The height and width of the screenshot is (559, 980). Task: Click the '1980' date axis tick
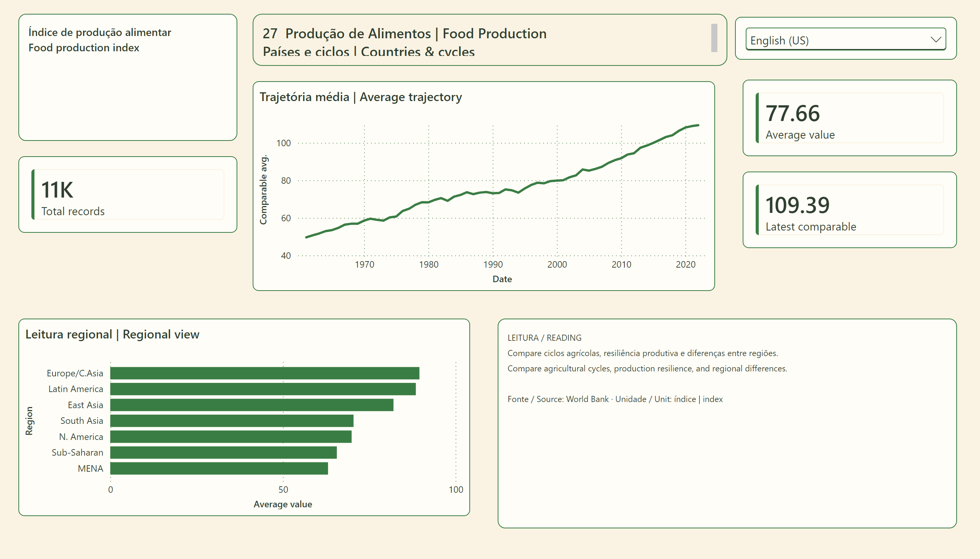pyautogui.click(x=429, y=265)
